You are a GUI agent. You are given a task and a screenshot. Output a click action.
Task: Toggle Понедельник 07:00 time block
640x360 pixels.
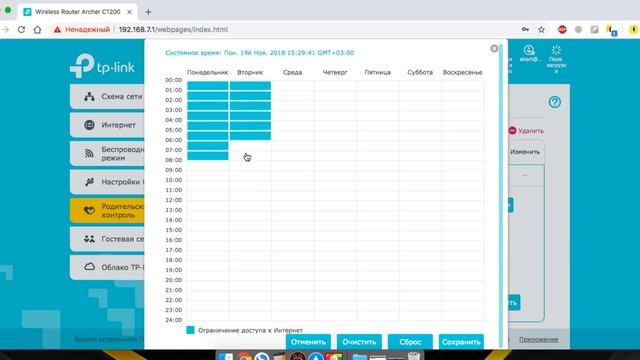tap(208, 156)
